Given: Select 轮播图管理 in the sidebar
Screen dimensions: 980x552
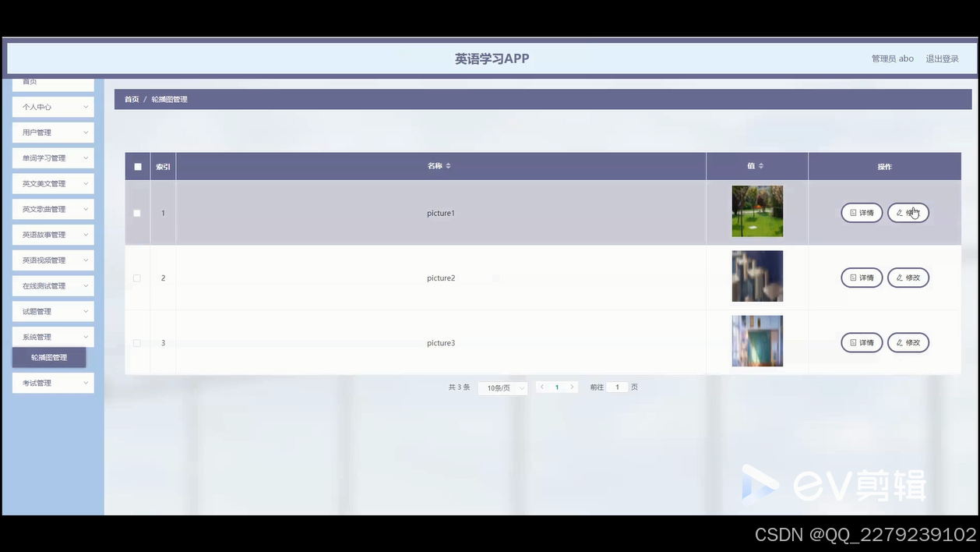Looking at the screenshot, I should (x=49, y=357).
